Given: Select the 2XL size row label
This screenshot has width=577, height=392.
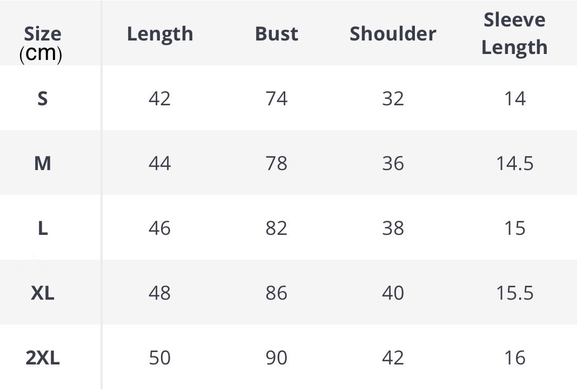Looking at the screenshot, I should tap(43, 358).
